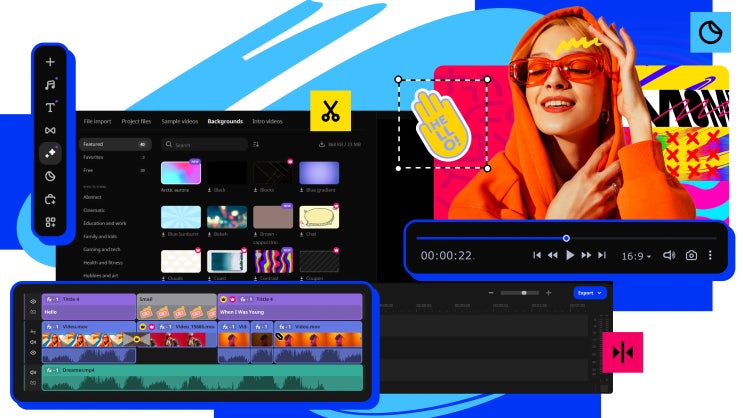Click the crown transition marker between video clips
Viewport: 743px width, 418px height.
click(x=137, y=339)
